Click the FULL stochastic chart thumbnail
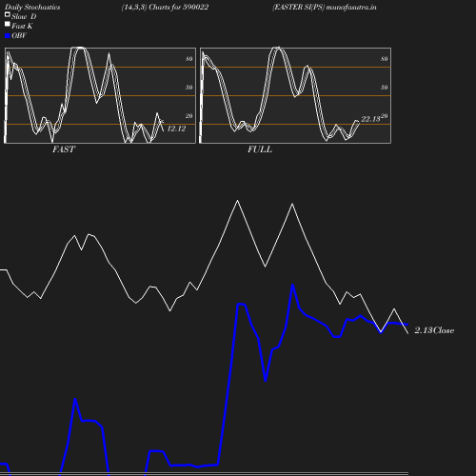Screen dimensions: 476x476 [295, 95]
